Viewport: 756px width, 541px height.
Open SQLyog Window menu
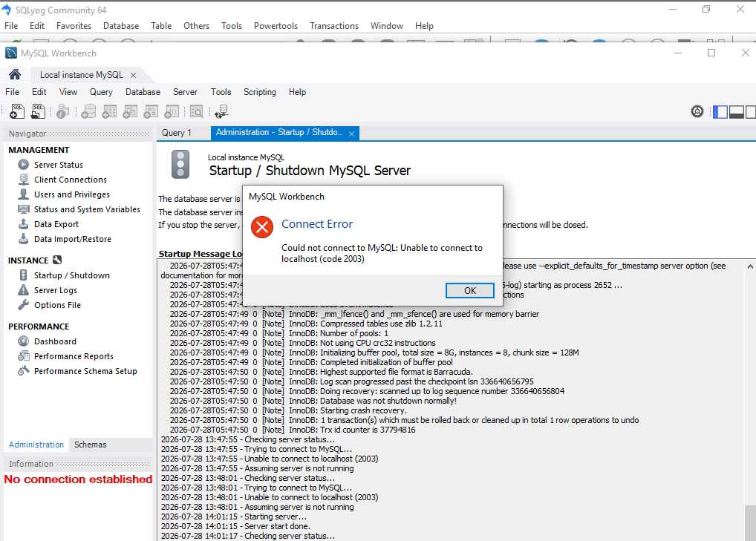pos(387,26)
